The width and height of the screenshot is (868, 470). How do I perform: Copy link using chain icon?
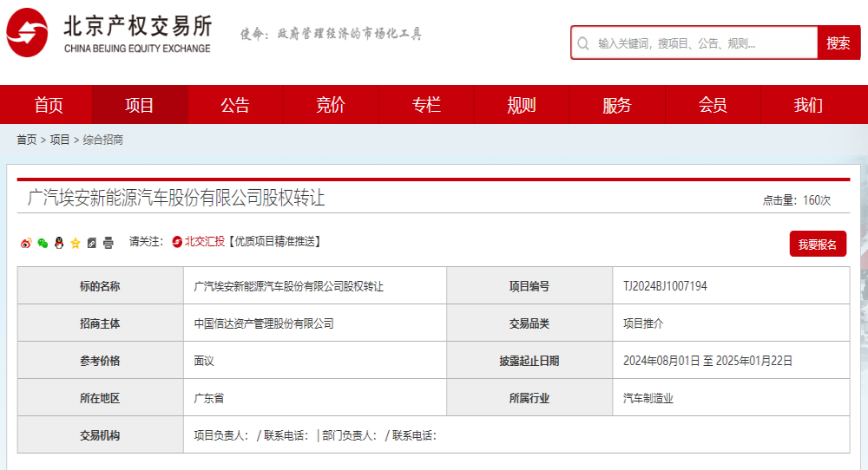(x=92, y=243)
